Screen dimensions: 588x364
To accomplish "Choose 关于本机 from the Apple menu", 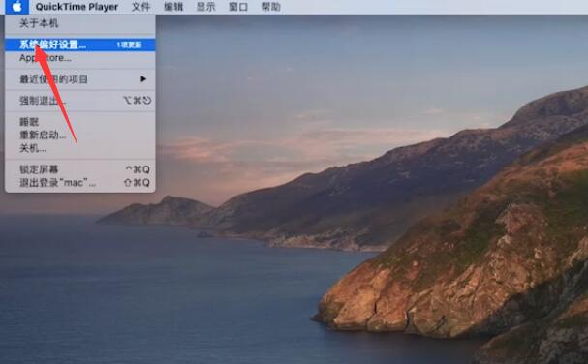I will (80, 23).
